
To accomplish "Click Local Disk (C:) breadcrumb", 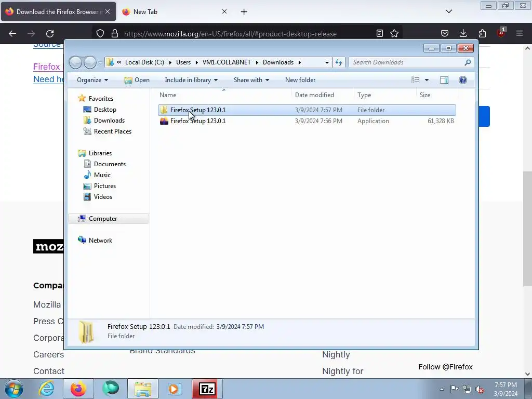I will (x=144, y=62).
